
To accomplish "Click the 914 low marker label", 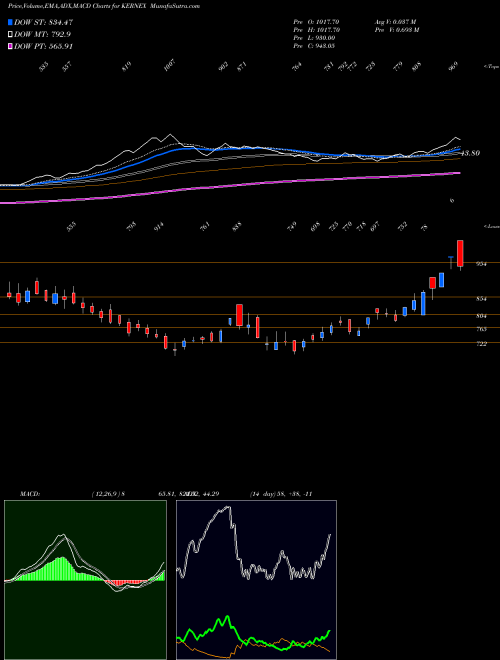I will click(159, 226).
